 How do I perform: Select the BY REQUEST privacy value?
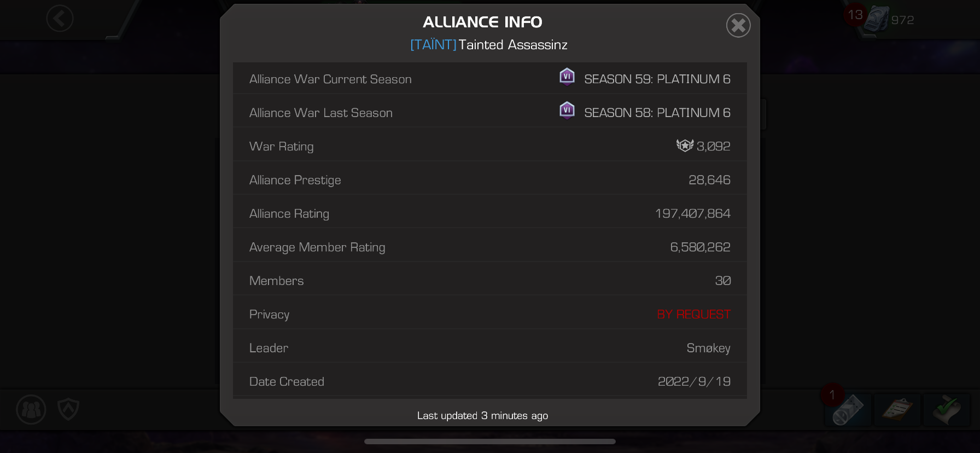(693, 315)
